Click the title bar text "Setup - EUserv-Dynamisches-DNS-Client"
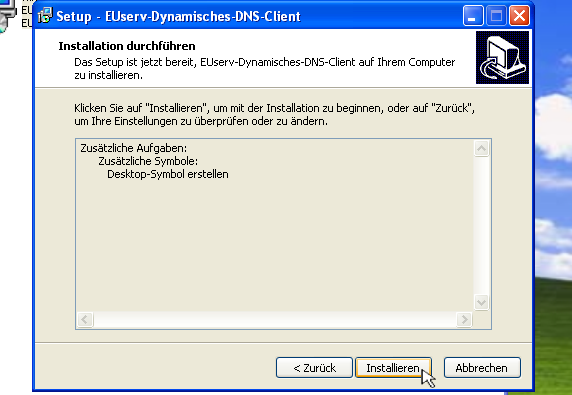Viewport: 572px width, 395px height. coord(178,16)
